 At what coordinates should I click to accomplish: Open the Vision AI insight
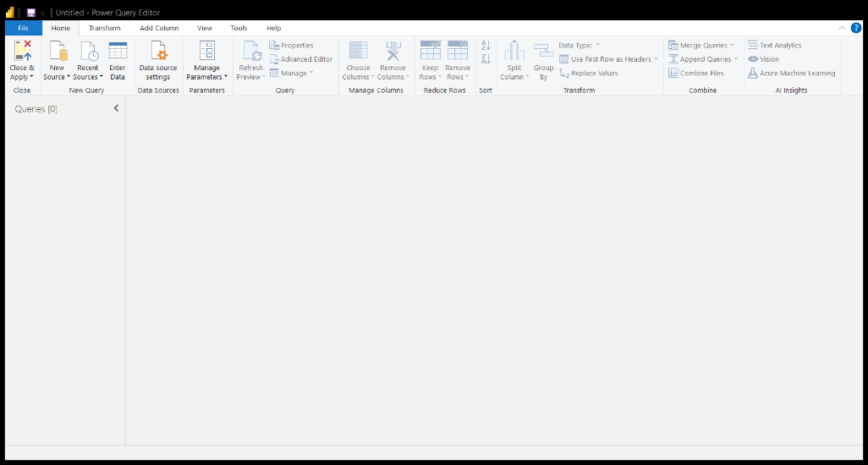763,59
